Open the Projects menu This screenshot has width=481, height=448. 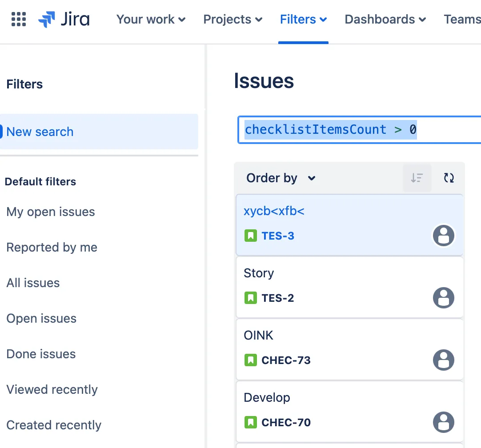[232, 19]
